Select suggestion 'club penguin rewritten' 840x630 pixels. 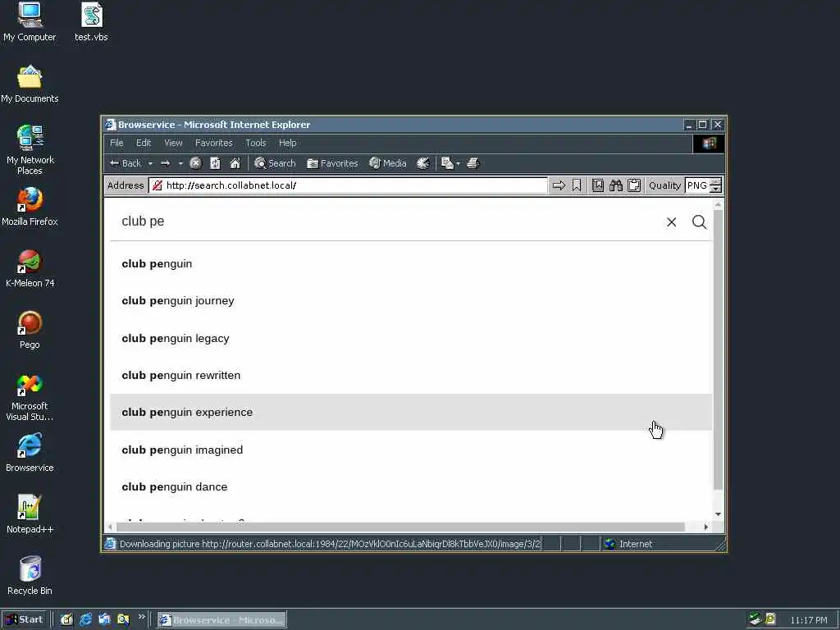[x=411, y=375]
